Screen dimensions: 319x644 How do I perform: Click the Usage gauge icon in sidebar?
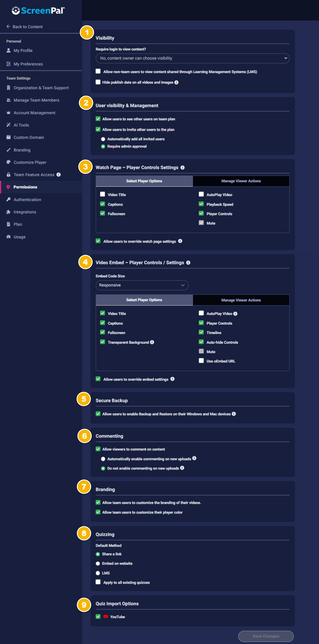tap(9, 237)
